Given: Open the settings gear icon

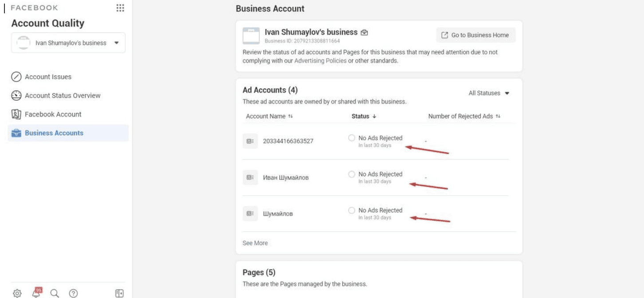Looking at the screenshot, I should 17,293.
